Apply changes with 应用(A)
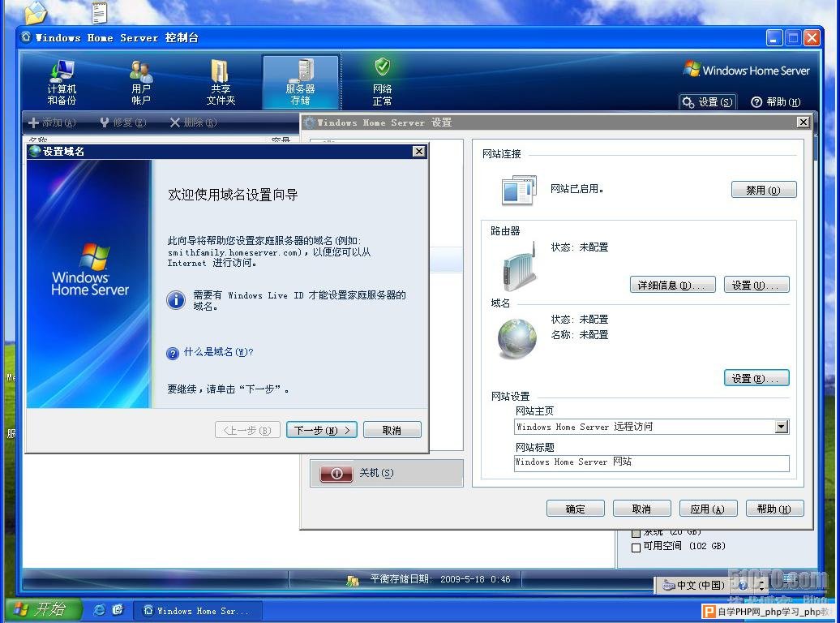Image resolution: width=840 pixels, height=623 pixels. point(708,509)
